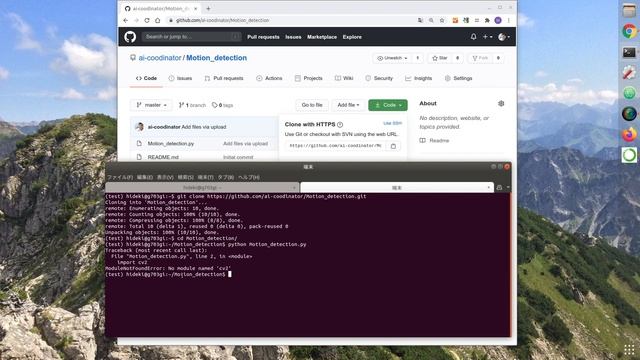640x360 pixels.
Task: Click the Unwatch dropdown button
Action: point(392,58)
